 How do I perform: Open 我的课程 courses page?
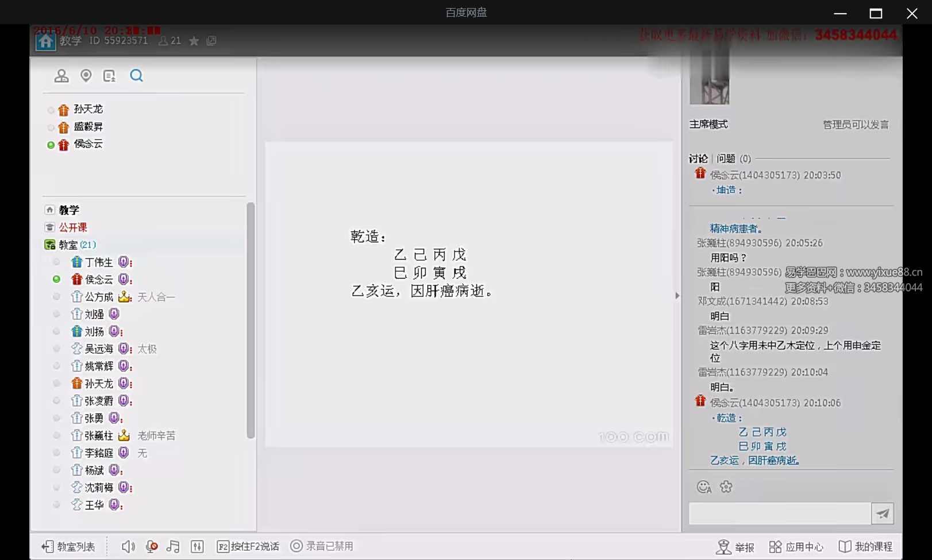(x=866, y=546)
